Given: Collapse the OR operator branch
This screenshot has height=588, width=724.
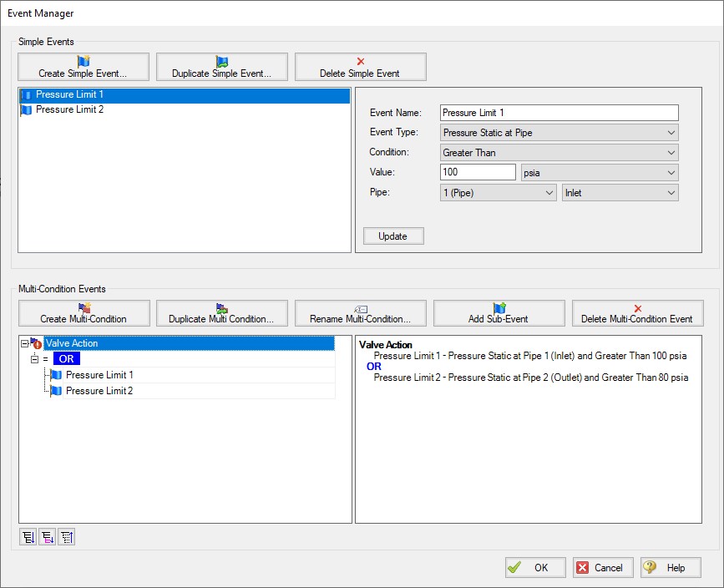Looking at the screenshot, I should coord(34,359).
